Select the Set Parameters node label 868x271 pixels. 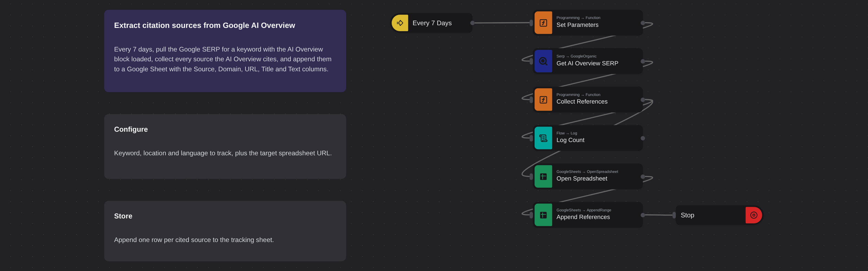point(577,25)
